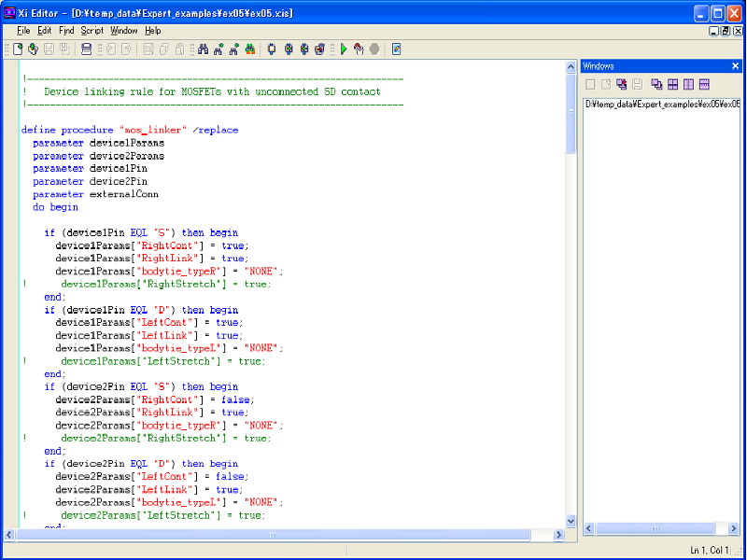The image size is (747, 560).
Task: Click the Print icon in toolbar
Action: 87,49
